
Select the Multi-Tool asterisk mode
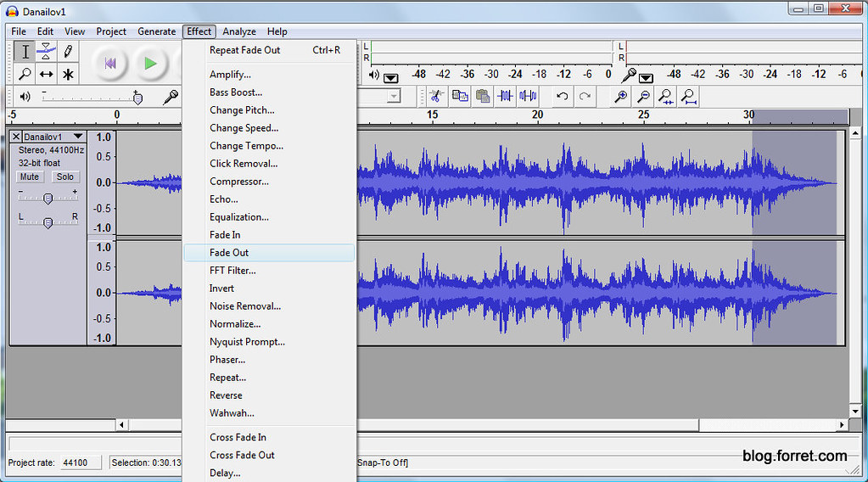(68, 74)
